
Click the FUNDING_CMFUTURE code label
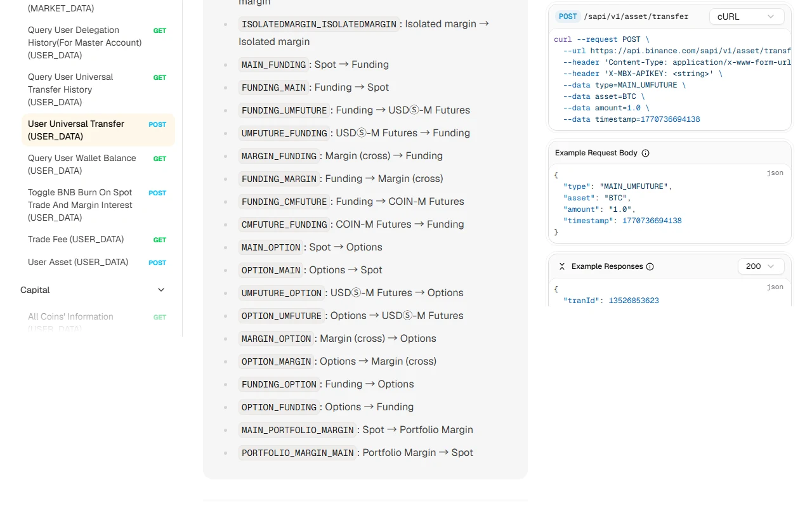click(x=284, y=202)
